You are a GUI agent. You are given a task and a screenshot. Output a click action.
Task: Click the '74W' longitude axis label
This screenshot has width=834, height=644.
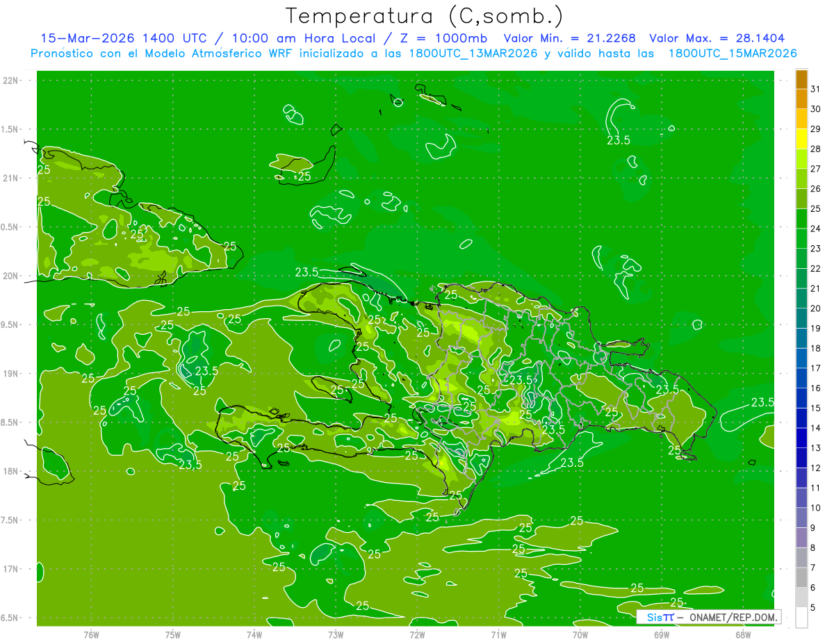click(x=254, y=635)
